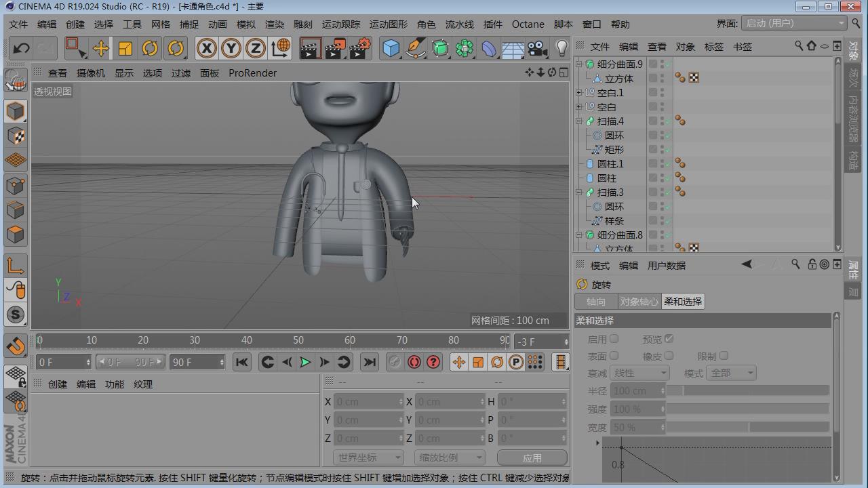Image resolution: width=868 pixels, height=488 pixels.
Task: Add a Cube primitive object
Action: pyautogui.click(x=391, y=48)
